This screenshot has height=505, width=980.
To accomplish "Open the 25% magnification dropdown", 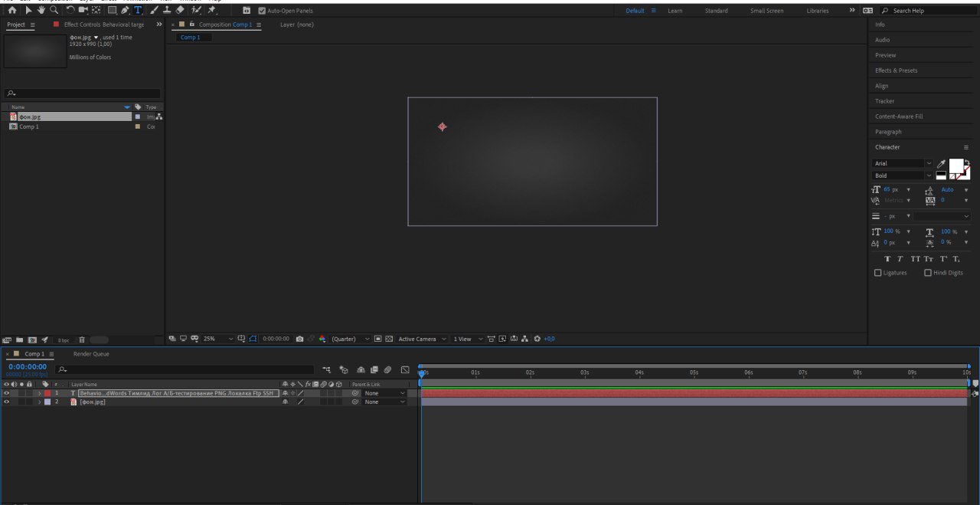I will pos(218,339).
